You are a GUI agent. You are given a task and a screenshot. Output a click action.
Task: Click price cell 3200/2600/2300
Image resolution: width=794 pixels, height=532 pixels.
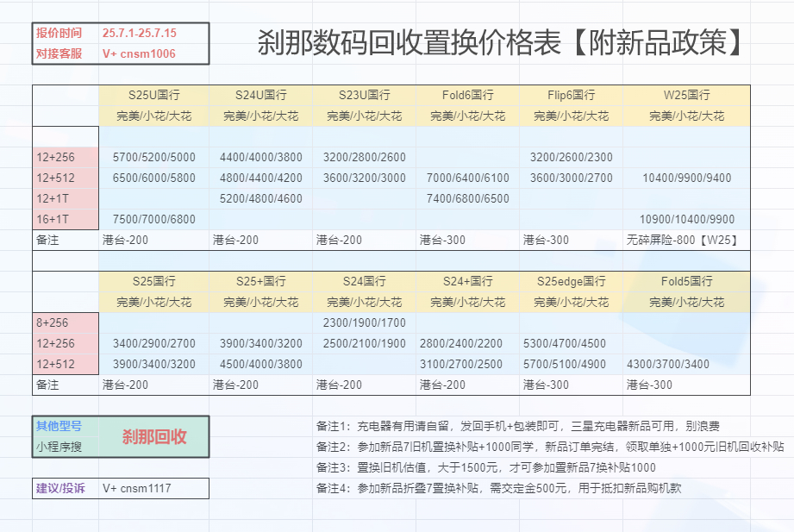(x=572, y=157)
